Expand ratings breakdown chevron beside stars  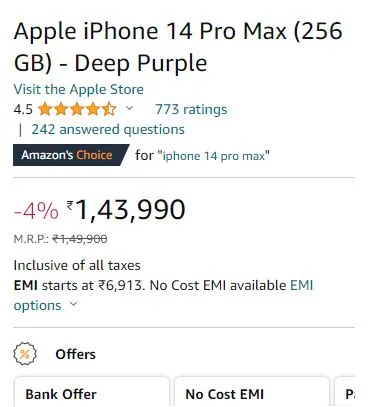[129, 108]
